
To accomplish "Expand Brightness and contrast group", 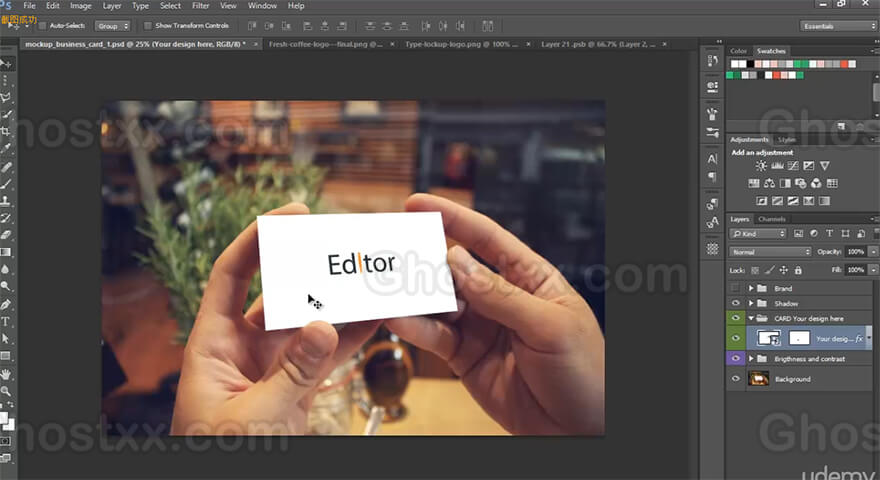I will (x=751, y=358).
